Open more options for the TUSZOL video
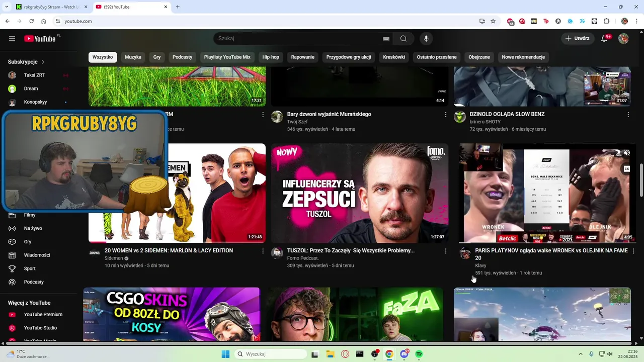This screenshot has height=362, width=644. pos(445,251)
